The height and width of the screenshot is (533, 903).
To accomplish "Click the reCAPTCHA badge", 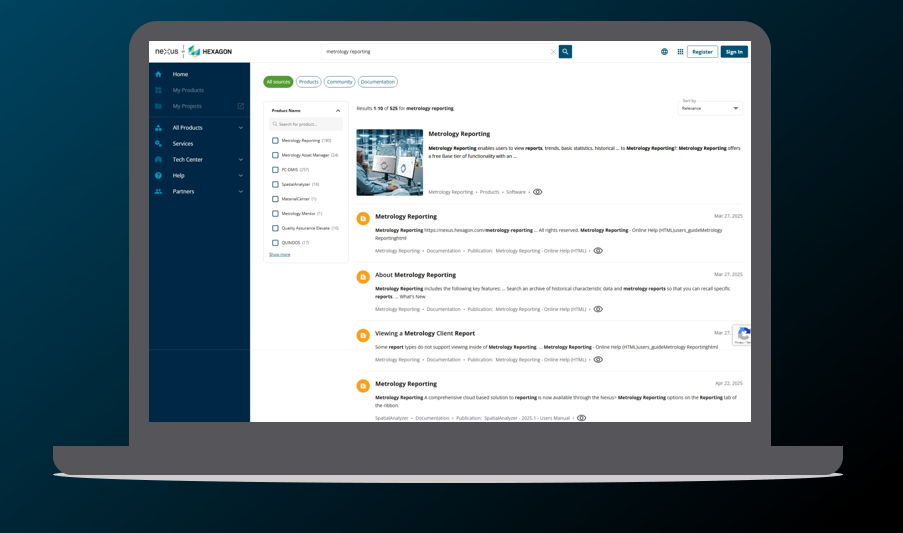I will 742,335.
